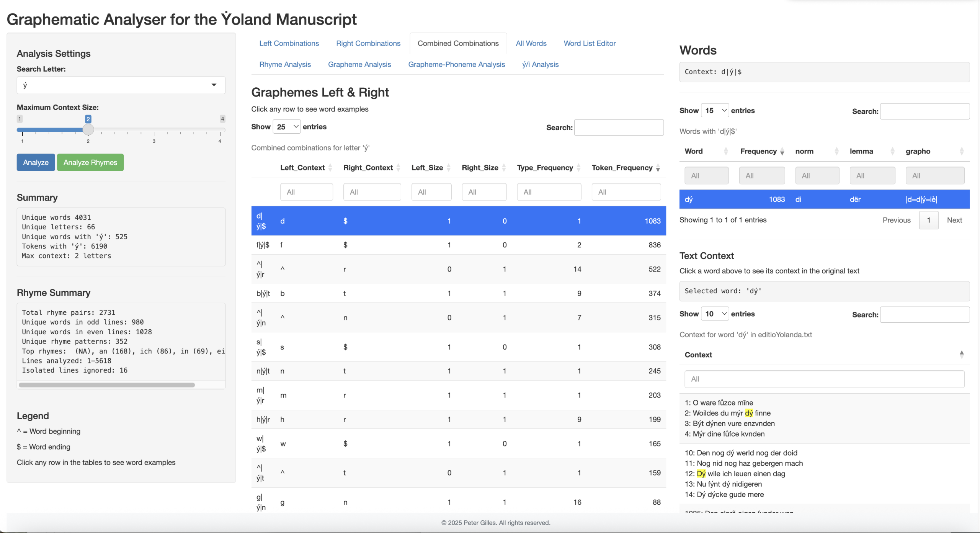Image resolution: width=980 pixels, height=533 pixels.
Task: Select the f|ý|$ table row
Action: (x=458, y=245)
